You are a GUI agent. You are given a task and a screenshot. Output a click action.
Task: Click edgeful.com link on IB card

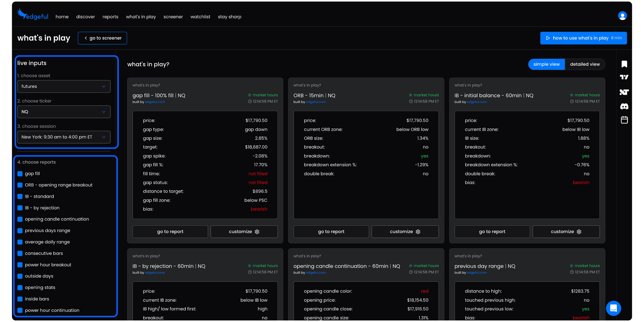[x=476, y=102]
